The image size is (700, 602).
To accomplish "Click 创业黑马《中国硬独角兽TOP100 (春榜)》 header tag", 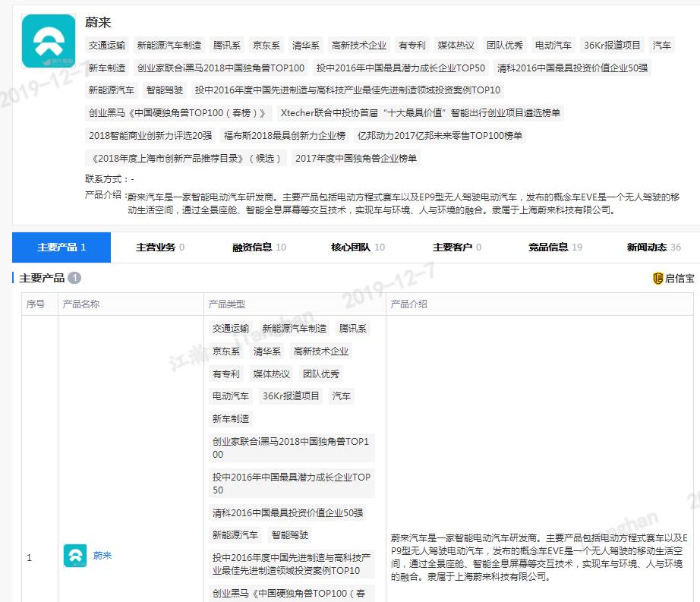I will click(179, 113).
